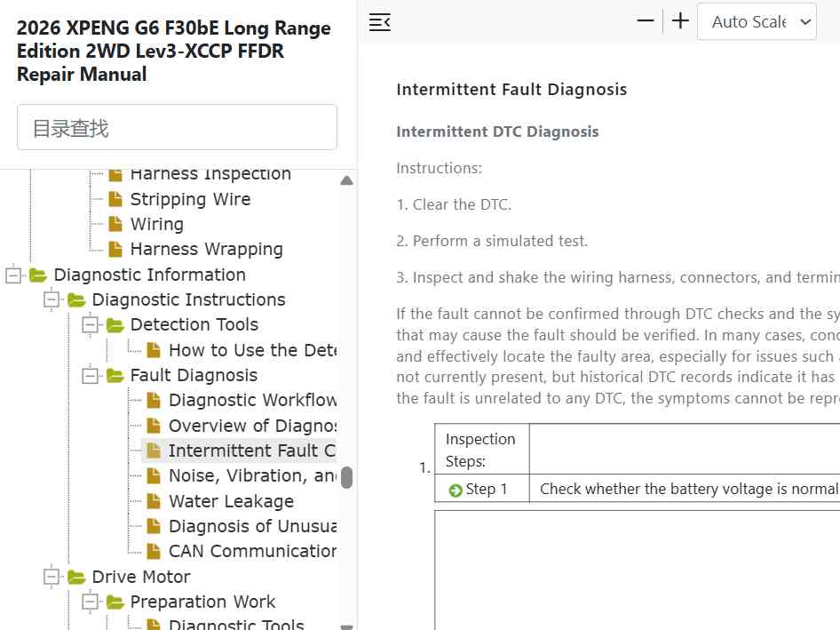Click the Step 1 table cell

481,489
